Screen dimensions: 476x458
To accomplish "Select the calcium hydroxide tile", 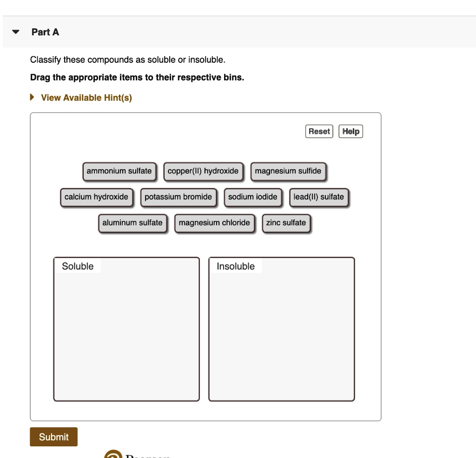I will pos(97,197).
